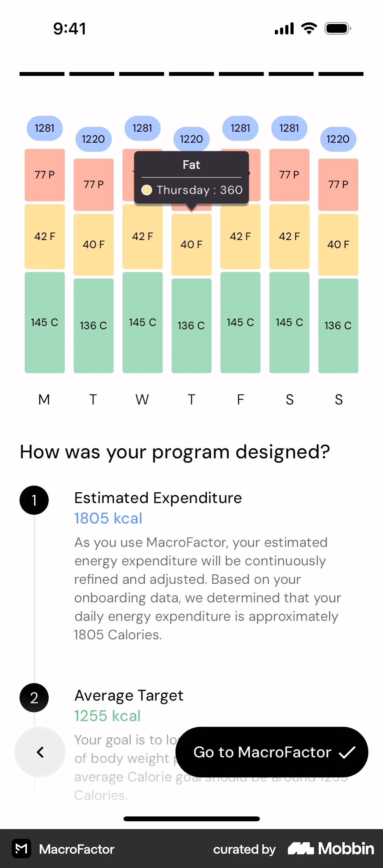The image size is (383, 868).
Task: Select Sunday's 1220 calorie bubble
Action: [338, 139]
